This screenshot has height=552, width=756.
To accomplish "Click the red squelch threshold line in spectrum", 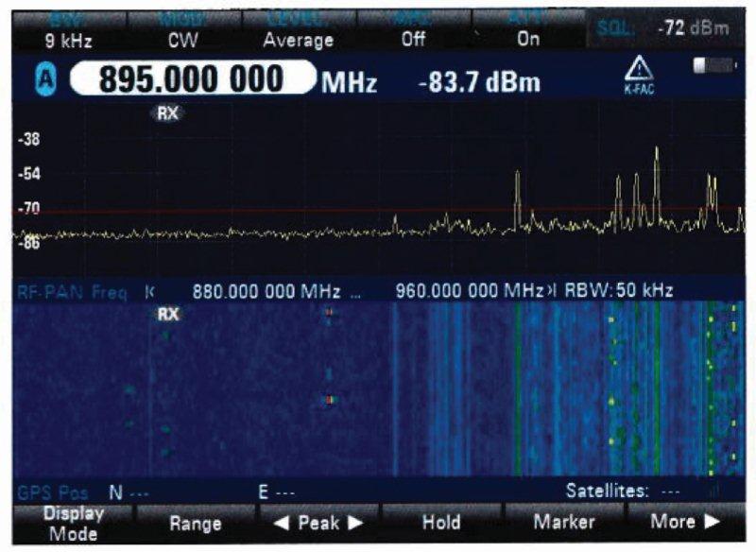I will 283,210.
